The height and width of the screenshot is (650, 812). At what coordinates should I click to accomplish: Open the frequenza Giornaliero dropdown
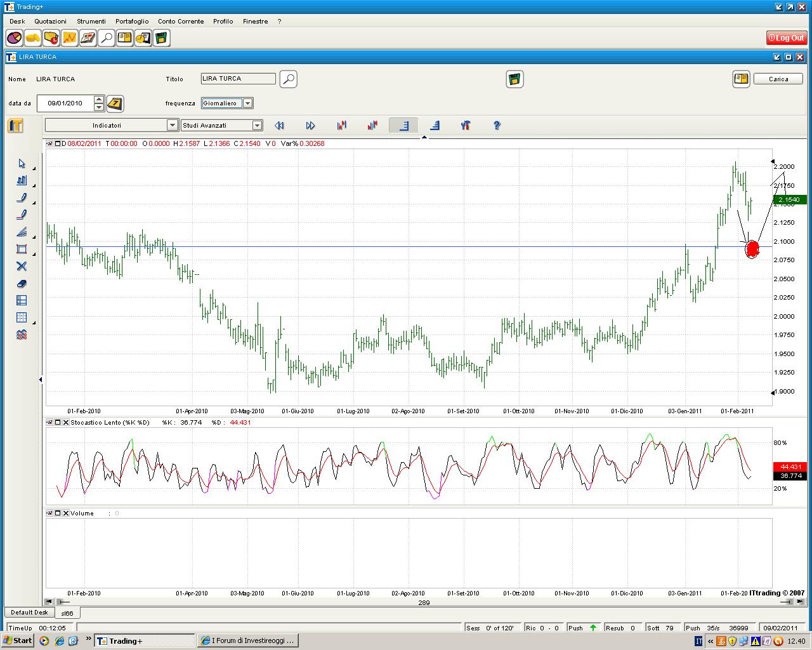point(248,103)
